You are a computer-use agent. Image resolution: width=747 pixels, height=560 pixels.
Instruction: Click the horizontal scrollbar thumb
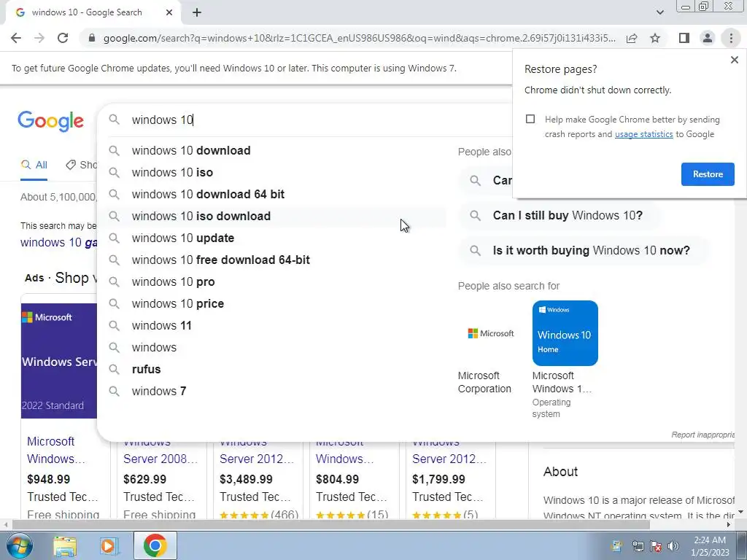coord(330,525)
